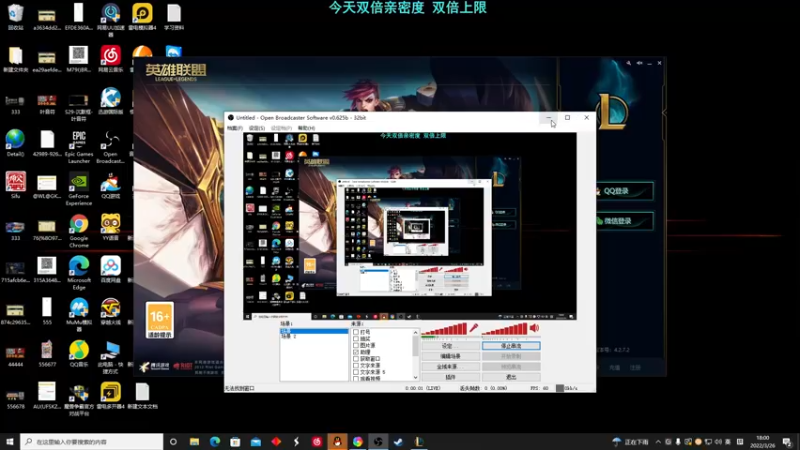Image resolution: width=800 pixels, height=450 pixels.
Task: Open the Xunyou international accelerator shortcut
Action: (110, 101)
